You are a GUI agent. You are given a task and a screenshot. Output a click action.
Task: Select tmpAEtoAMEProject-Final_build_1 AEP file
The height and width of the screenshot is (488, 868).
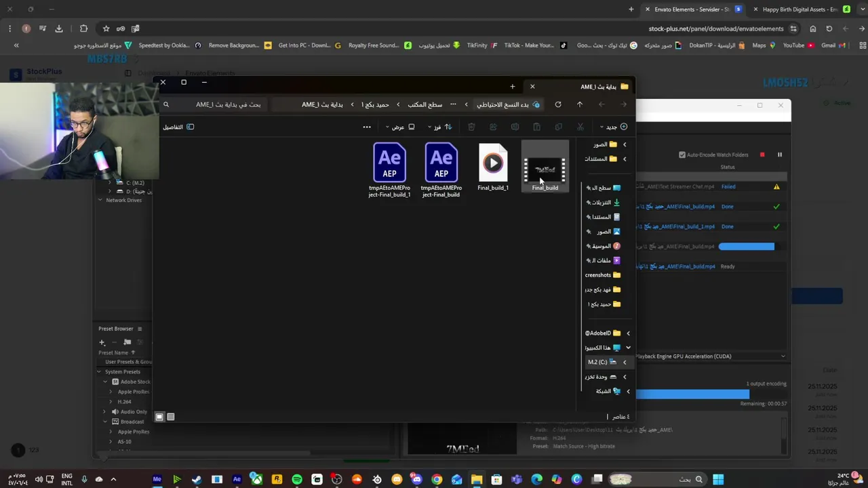(389, 170)
